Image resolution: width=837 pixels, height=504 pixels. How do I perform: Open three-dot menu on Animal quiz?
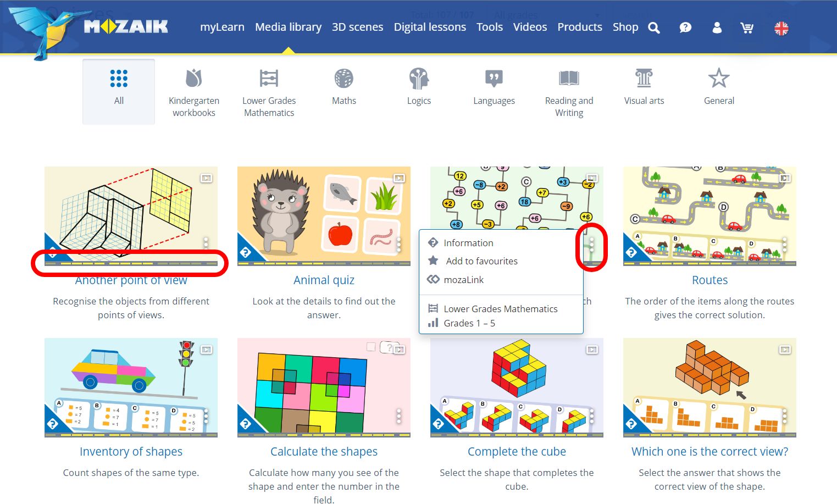399,245
